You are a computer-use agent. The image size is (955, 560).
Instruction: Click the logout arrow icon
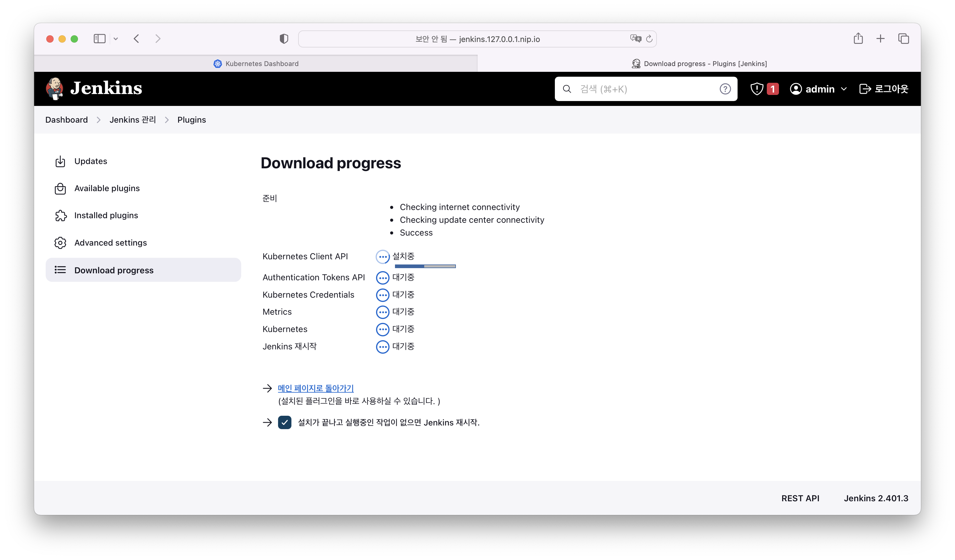865,89
